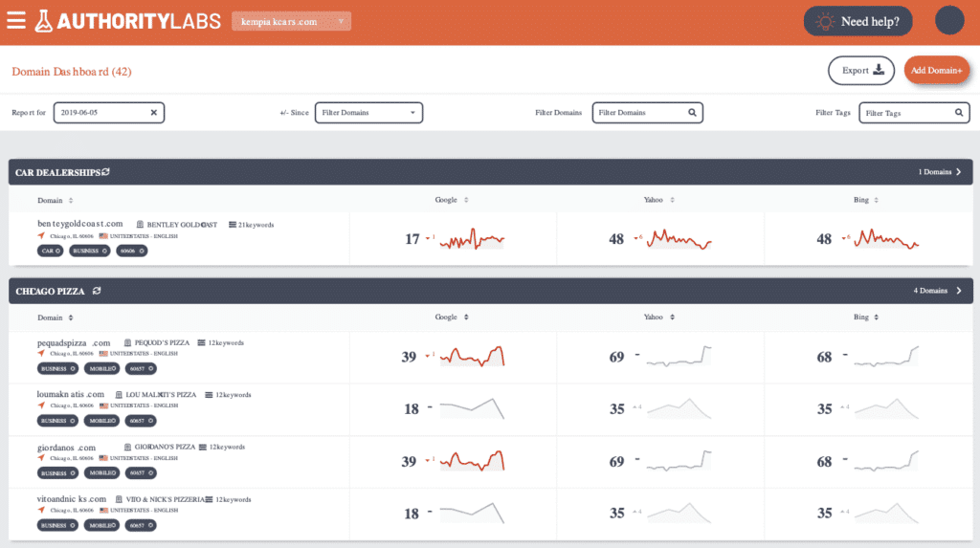Click the building icon beside Vito & Nick's Pizzeria
The image size is (980, 548).
tap(119, 499)
